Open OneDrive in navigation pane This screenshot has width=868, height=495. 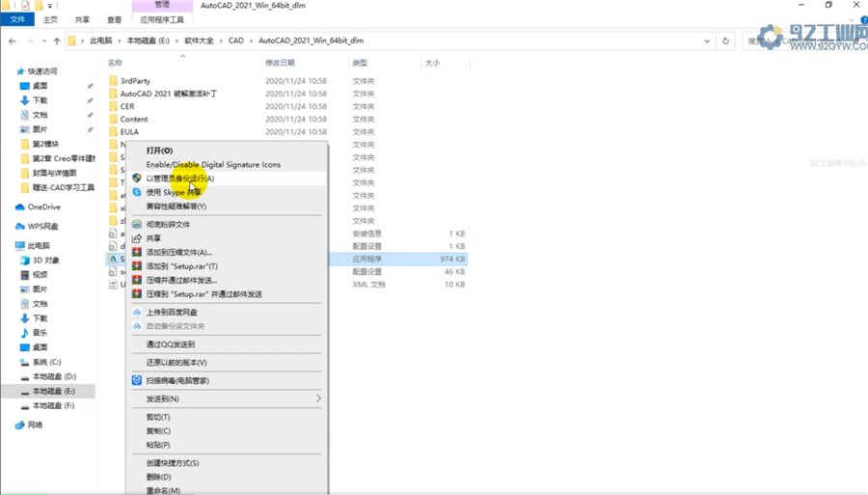pyautogui.click(x=43, y=207)
